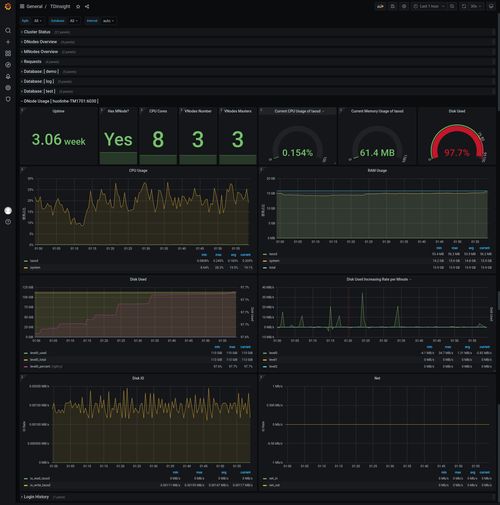This screenshot has height=505, width=500.
Task: Open the RAM Usage panel title menu
Action: 377,170
